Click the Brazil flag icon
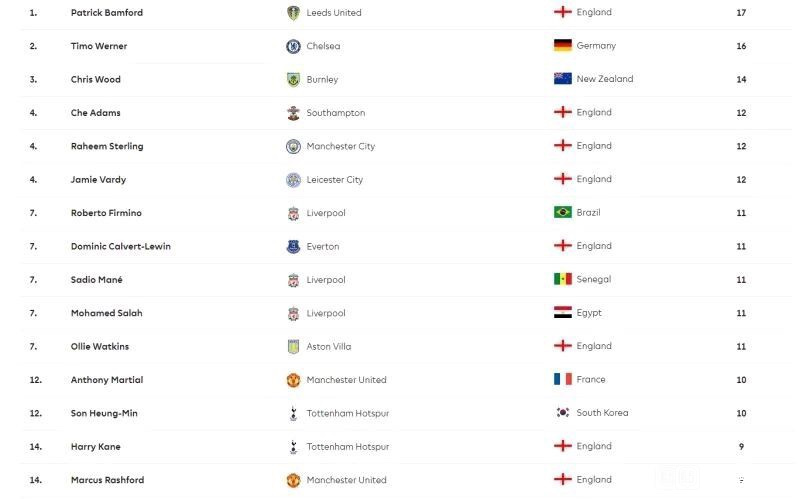The height and width of the screenshot is (499, 800). click(x=563, y=212)
